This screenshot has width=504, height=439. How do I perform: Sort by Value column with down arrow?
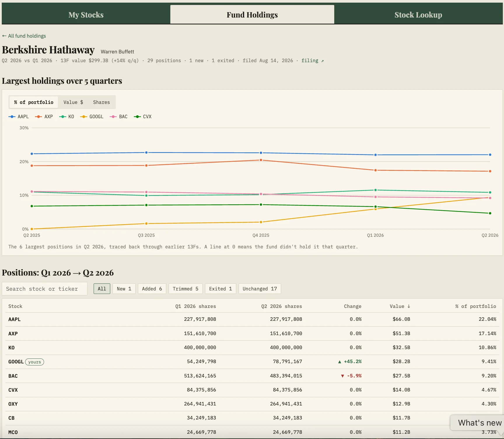(400, 306)
